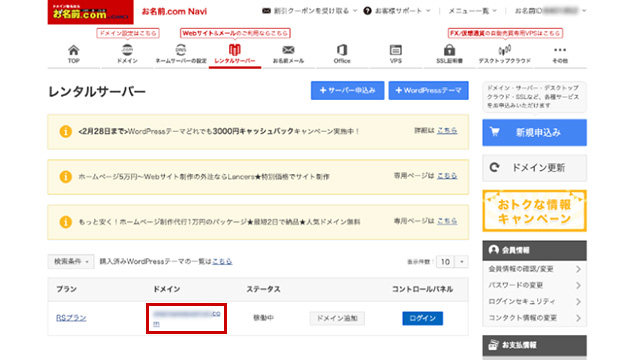Click the ステータス column header
Viewport: 640px width, 360px height.
click(x=263, y=289)
